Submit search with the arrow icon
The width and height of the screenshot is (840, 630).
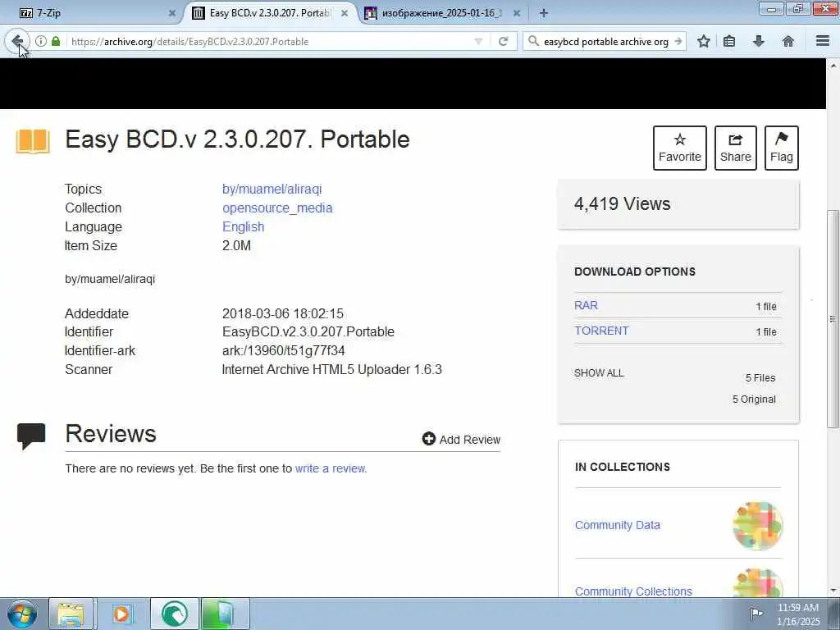click(x=678, y=41)
